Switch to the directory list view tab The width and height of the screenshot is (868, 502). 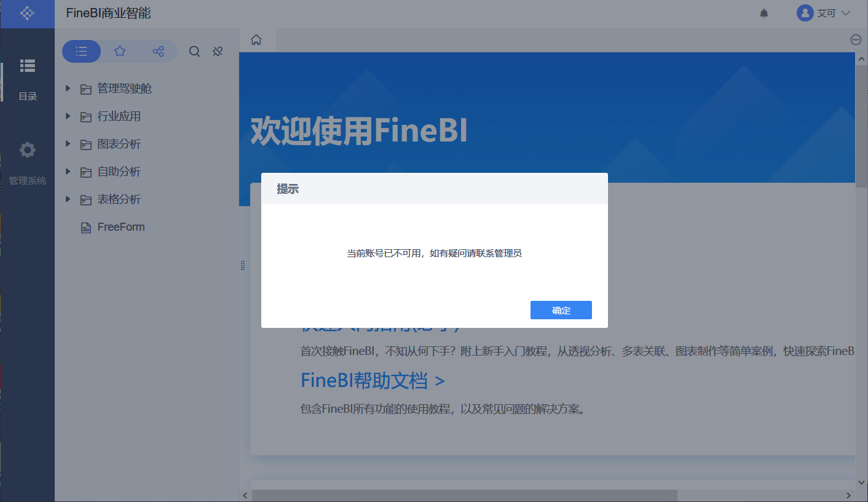pos(81,51)
